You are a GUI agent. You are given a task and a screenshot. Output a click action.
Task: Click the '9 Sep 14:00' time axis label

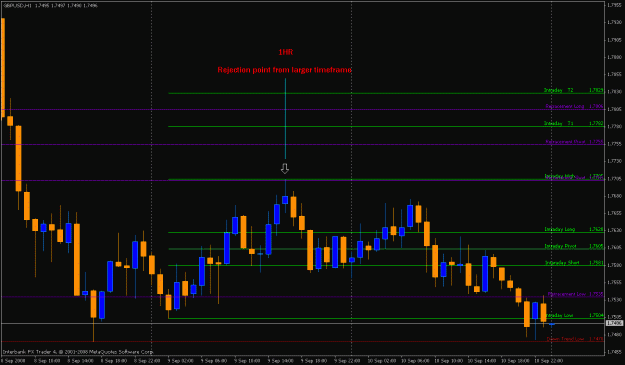(x=282, y=360)
